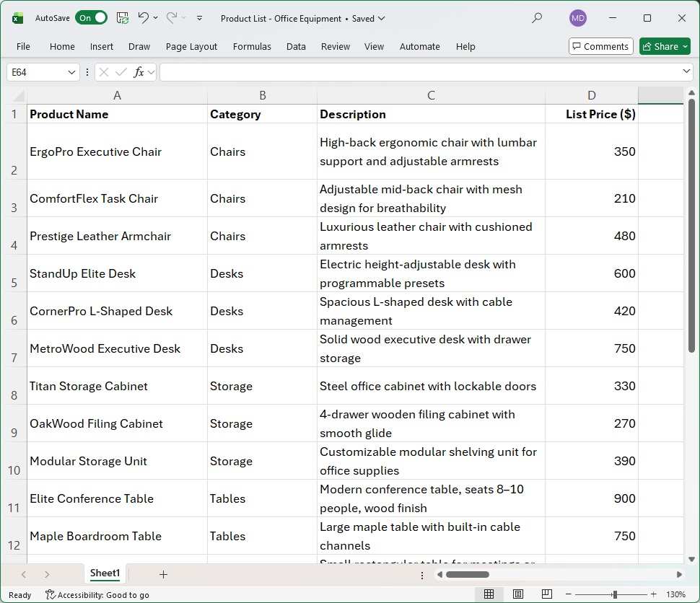Click the Excel app icon in title bar

[17, 18]
